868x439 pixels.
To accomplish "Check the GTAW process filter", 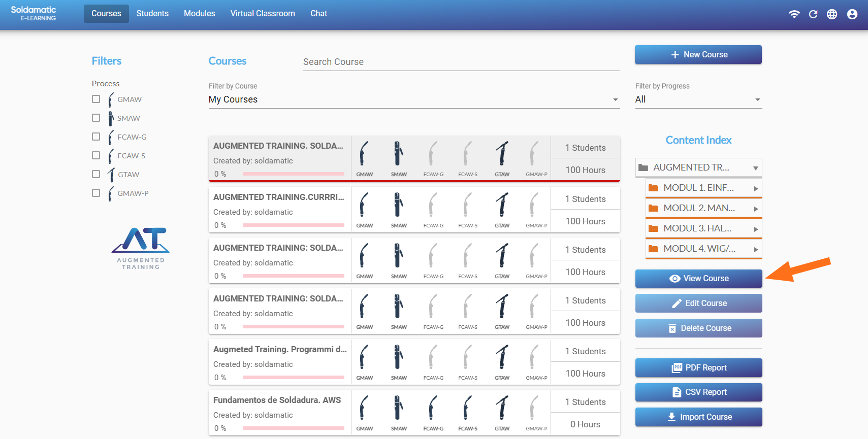I will click(96, 174).
